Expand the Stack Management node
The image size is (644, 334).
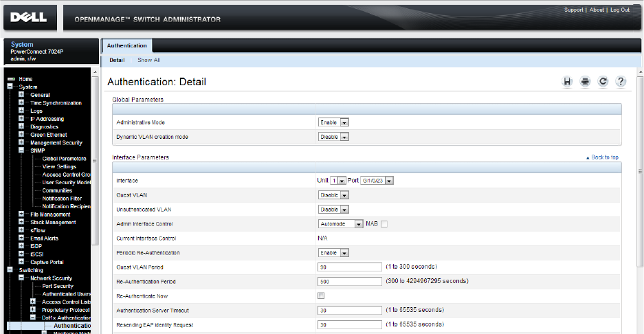coord(21,222)
